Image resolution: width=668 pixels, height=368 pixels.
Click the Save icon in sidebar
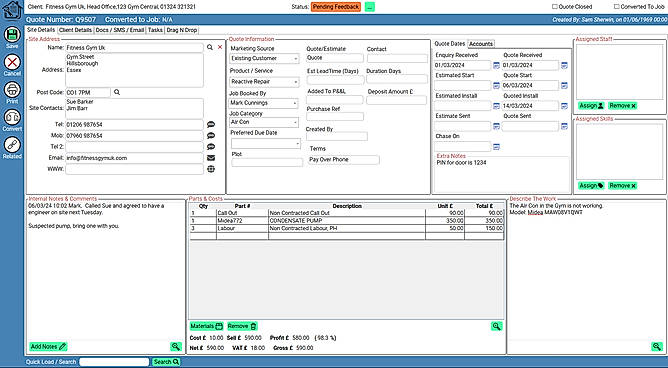pyautogui.click(x=12, y=35)
